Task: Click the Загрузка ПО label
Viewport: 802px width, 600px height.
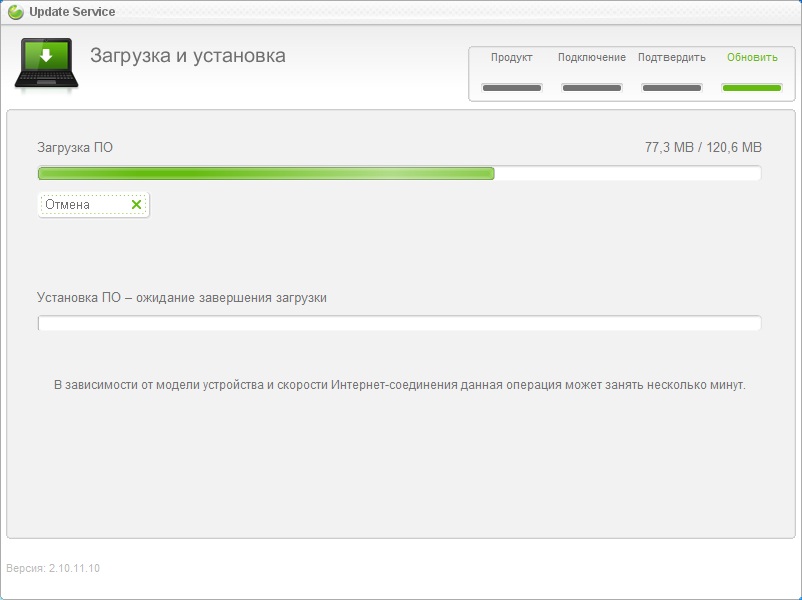Action: [x=75, y=147]
